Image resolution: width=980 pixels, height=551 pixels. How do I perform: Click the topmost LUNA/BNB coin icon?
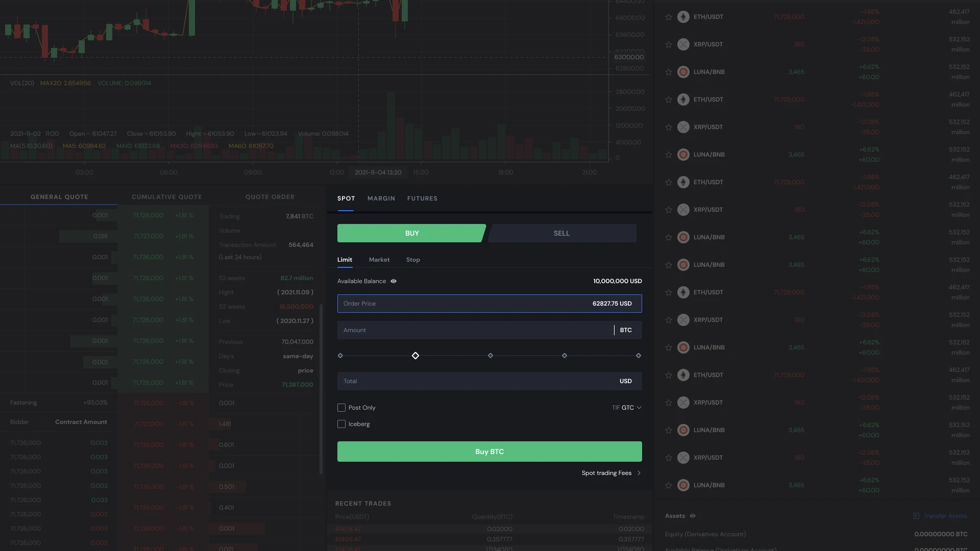pos(683,72)
